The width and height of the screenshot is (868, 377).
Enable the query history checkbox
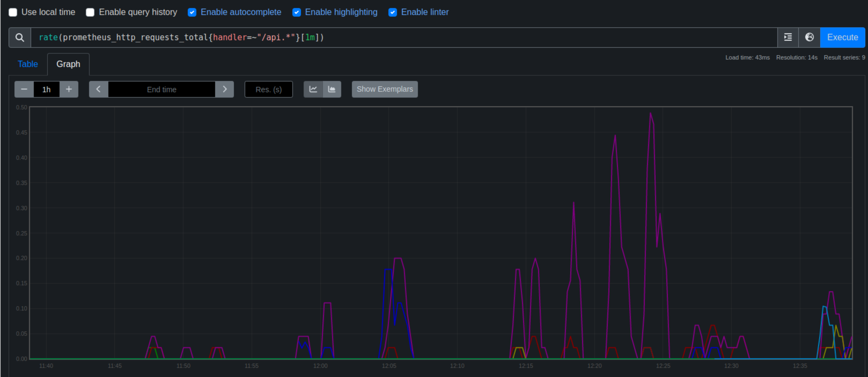click(x=90, y=12)
